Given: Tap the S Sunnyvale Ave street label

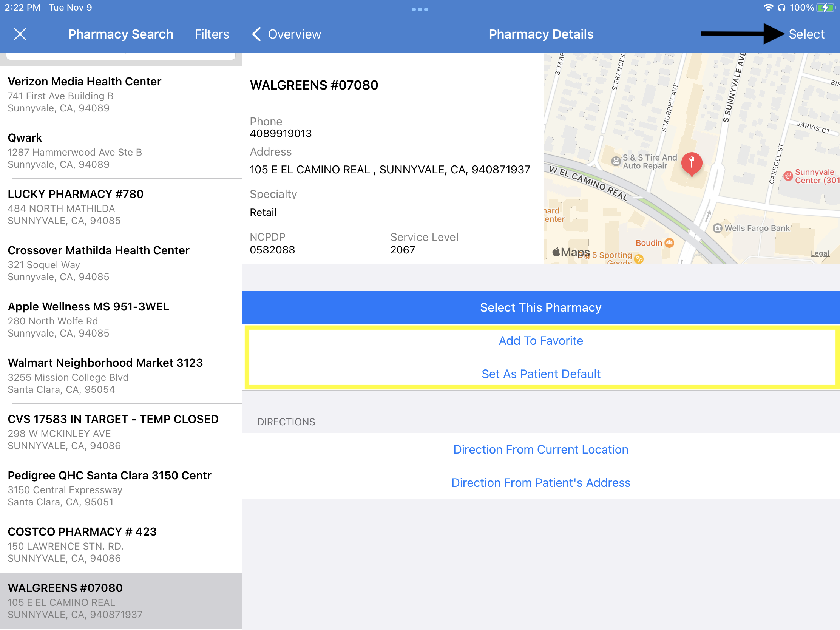Looking at the screenshot, I should pos(734,88).
